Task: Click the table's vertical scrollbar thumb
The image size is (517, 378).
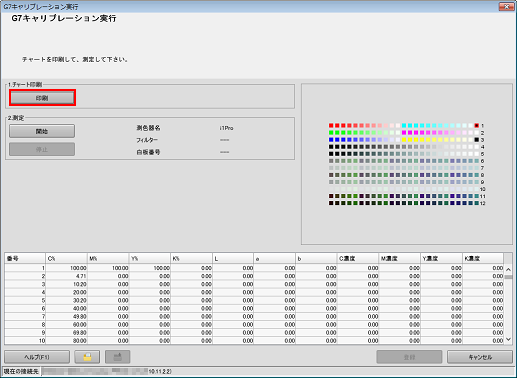Action: (x=508, y=277)
